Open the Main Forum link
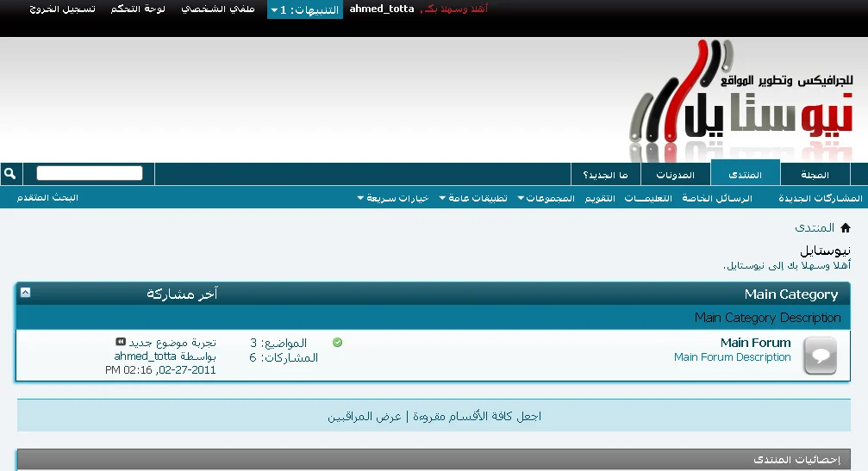Viewport: 868px width, 471px height. pyautogui.click(x=755, y=343)
